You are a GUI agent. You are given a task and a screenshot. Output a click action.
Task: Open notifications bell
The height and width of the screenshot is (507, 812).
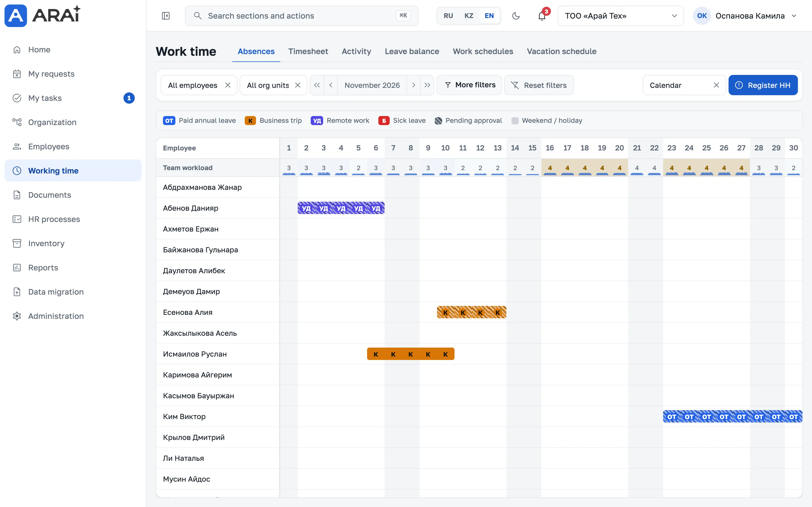(542, 16)
